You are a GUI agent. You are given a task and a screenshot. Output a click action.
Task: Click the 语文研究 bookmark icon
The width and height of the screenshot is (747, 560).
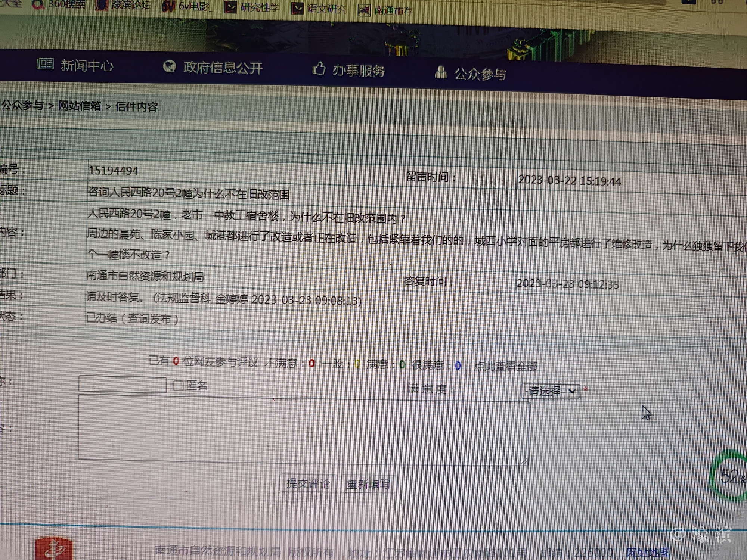pyautogui.click(x=297, y=9)
